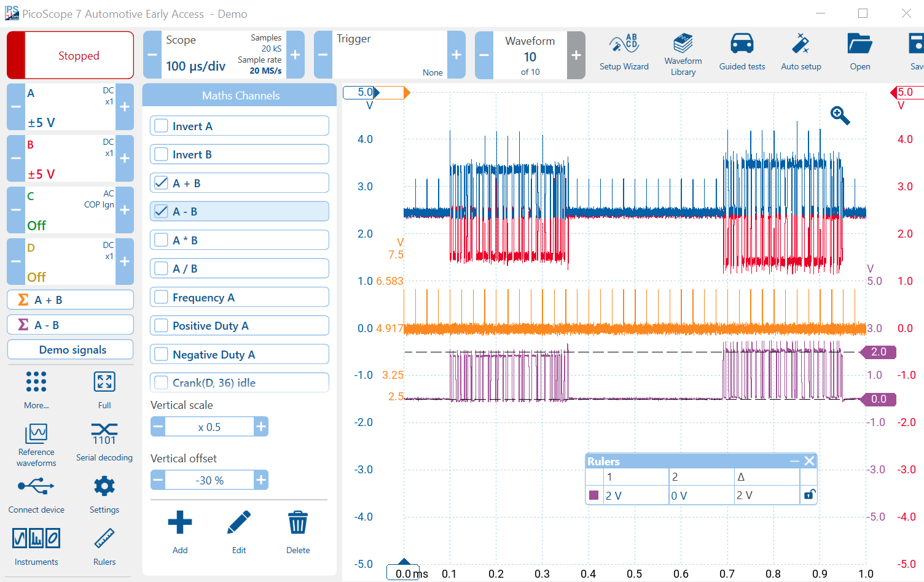The width and height of the screenshot is (924, 582).
Task: Increase Channel A range
Action: 125,107
